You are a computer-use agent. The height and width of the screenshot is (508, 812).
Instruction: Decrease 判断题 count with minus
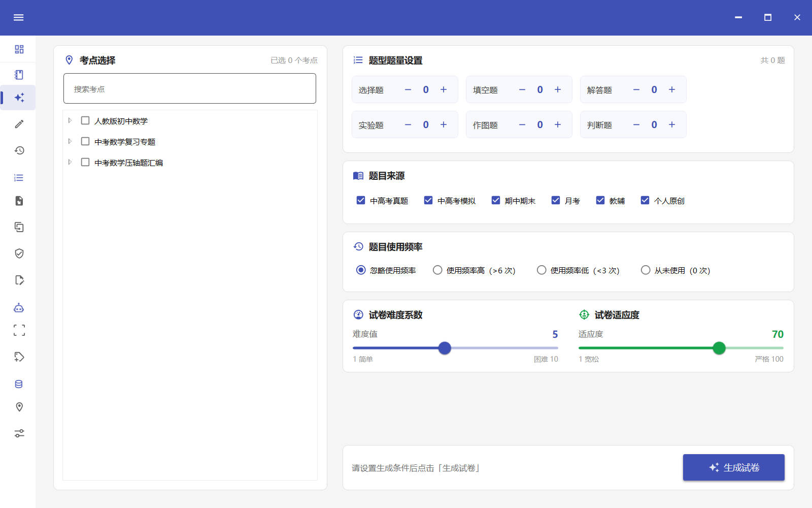636,124
